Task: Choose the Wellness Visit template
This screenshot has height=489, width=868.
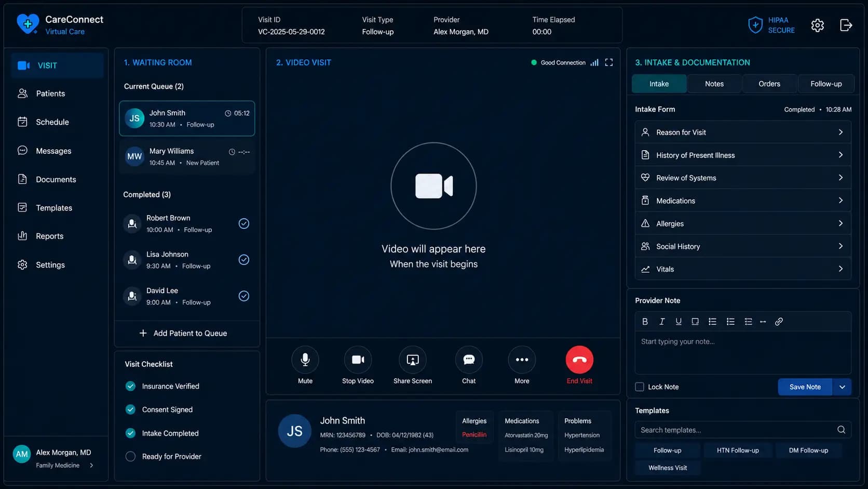Action: tap(668, 468)
